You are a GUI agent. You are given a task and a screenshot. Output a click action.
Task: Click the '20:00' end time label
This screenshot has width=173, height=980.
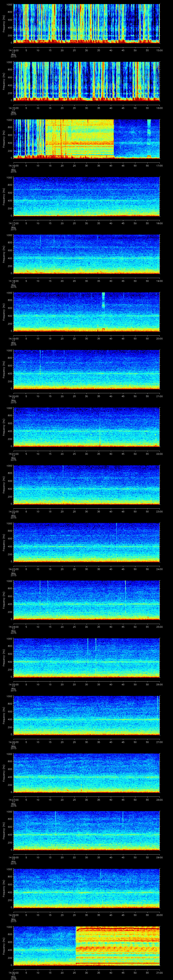point(160,339)
